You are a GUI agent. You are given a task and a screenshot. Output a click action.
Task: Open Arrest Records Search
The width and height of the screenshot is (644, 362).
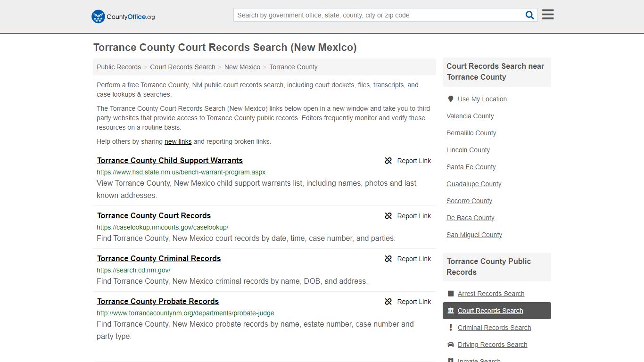[x=491, y=294]
